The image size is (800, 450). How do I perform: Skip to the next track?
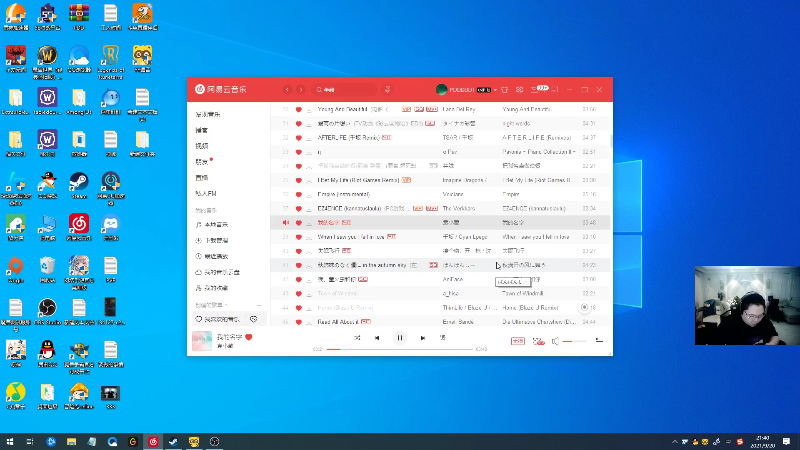tap(422, 338)
